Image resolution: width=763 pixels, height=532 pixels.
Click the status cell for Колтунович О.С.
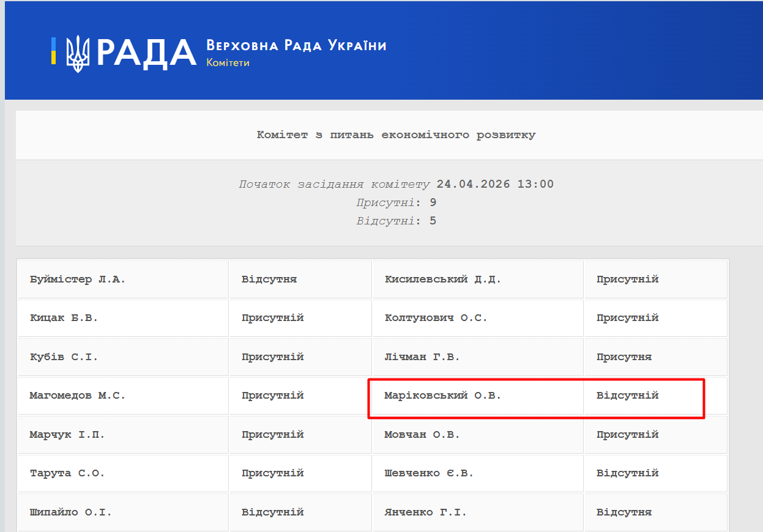click(656, 318)
